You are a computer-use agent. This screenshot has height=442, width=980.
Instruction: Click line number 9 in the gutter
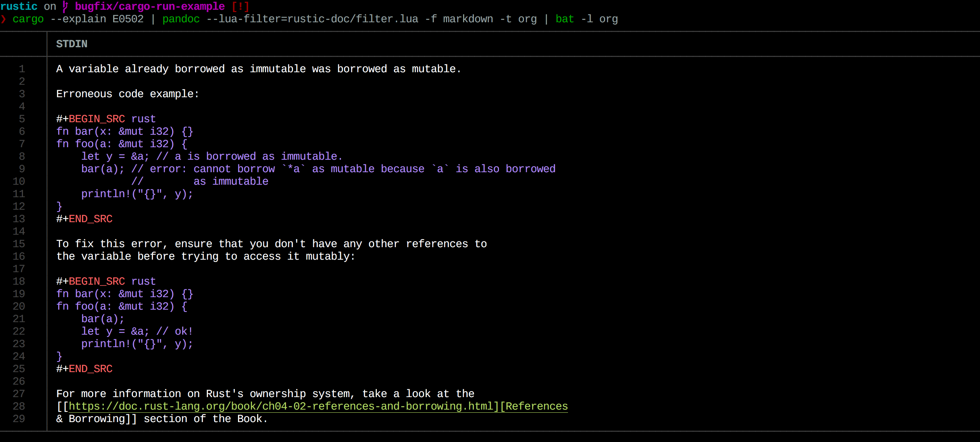22,169
